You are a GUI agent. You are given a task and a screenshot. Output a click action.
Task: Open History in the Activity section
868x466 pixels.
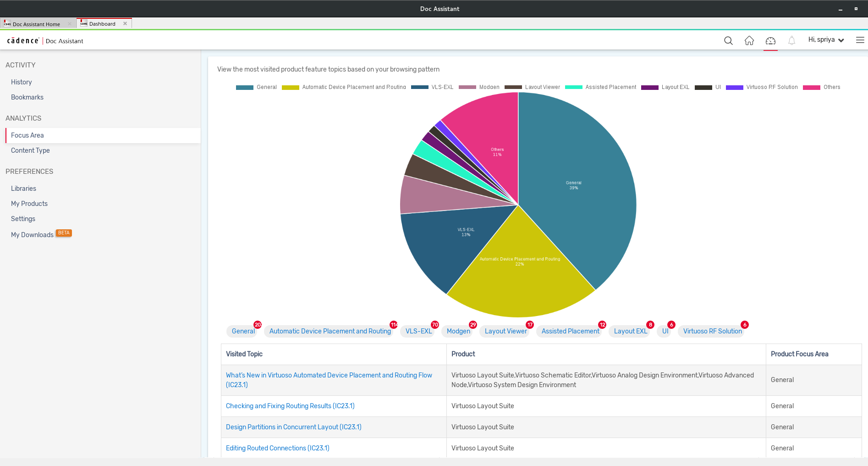[x=22, y=82]
